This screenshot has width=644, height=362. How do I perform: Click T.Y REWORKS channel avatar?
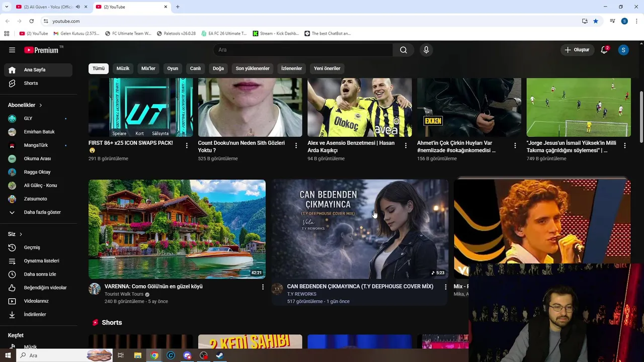point(277,289)
